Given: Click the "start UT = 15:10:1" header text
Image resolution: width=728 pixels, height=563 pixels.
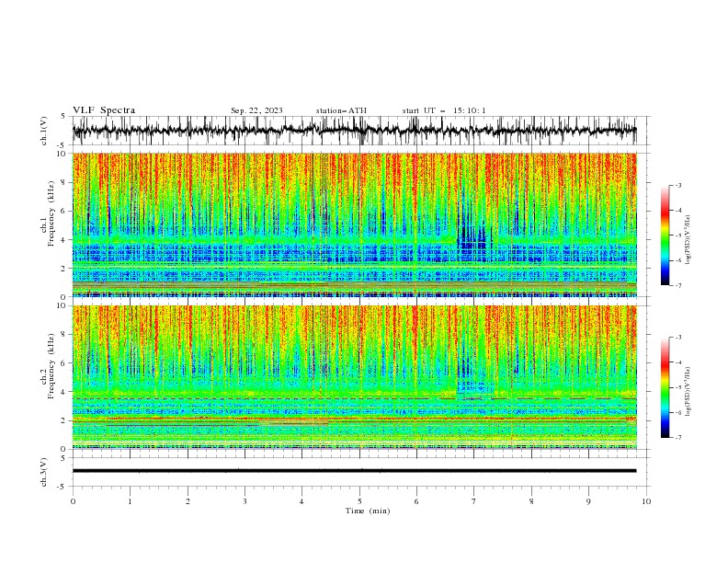Looking at the screenshot, I should click(x=443, y=110).
